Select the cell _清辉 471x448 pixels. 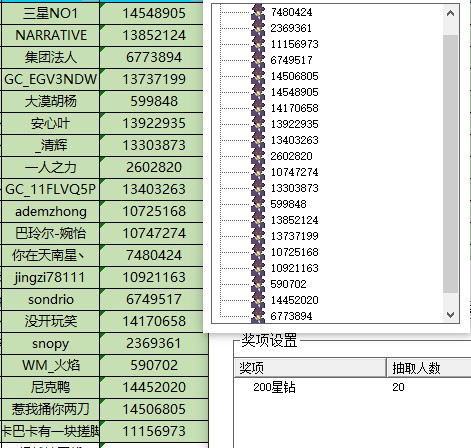50,145
